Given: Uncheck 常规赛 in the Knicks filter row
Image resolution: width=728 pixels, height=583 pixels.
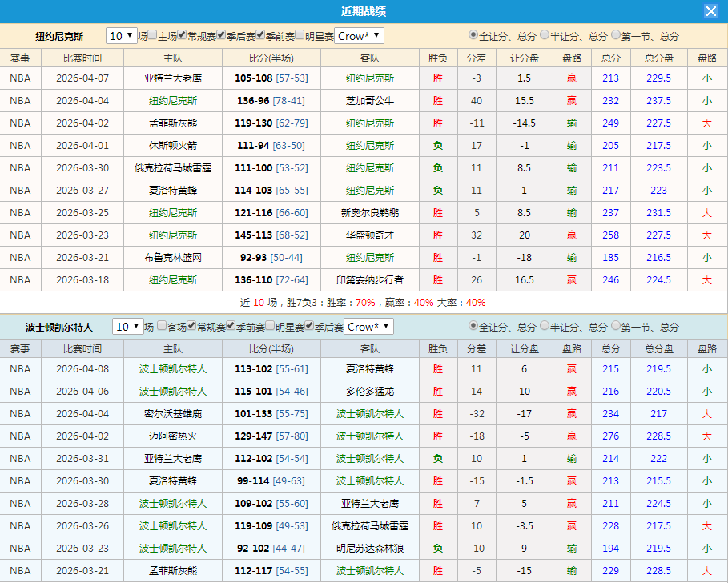Looking at the screenshot, I should [180, 36].
